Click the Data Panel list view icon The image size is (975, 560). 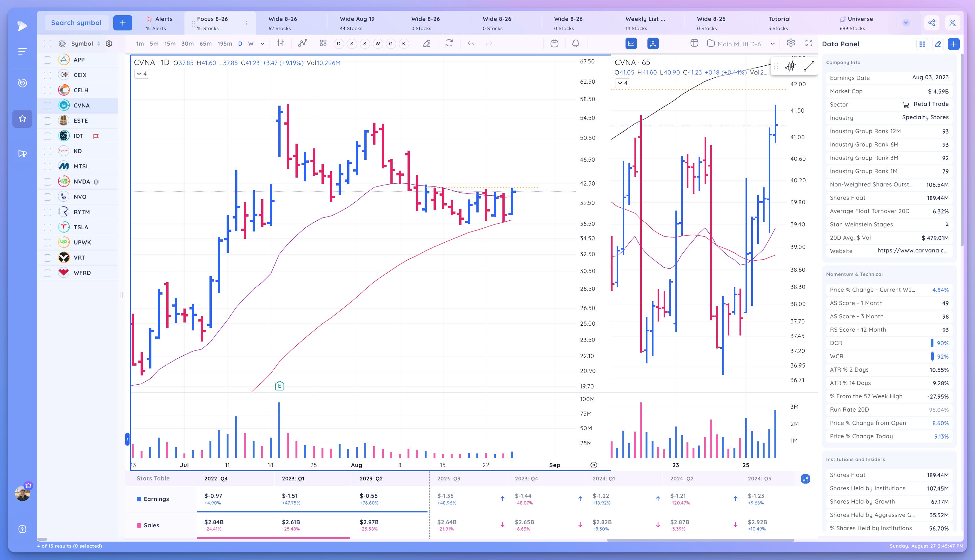point(922,44)
